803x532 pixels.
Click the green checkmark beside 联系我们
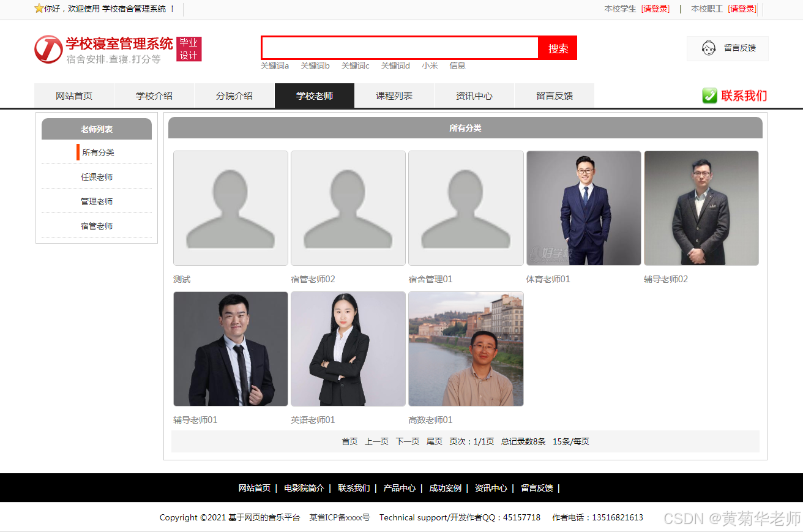tap(709, 96)
